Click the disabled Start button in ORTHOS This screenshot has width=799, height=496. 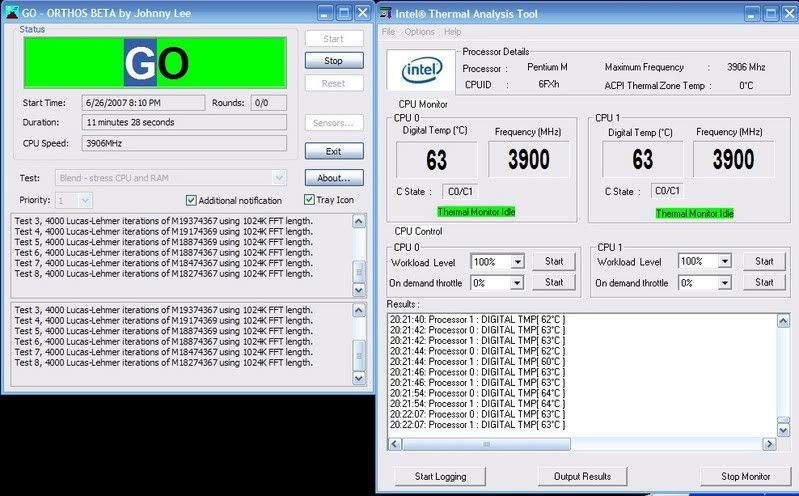pyautogui.click(x=334, y=39)
